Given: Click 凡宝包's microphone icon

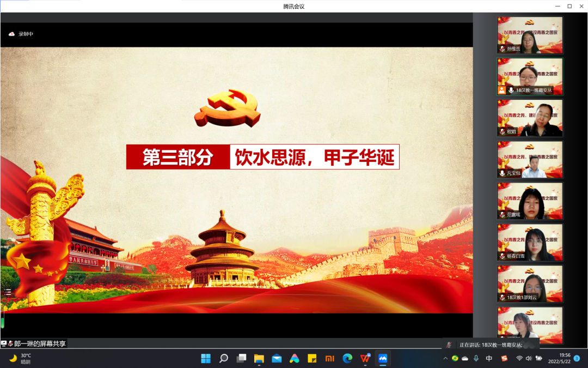Looking at the screenshot, I should point(502,173).
